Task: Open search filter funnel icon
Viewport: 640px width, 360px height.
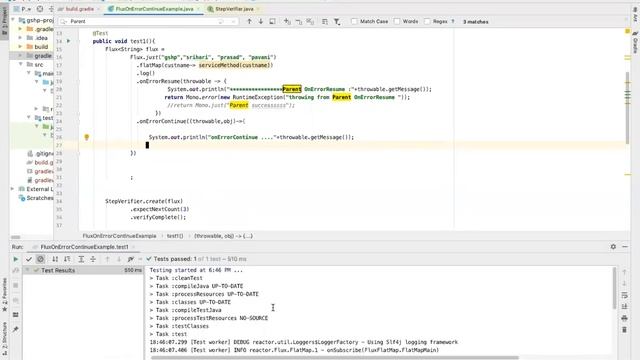Action: point(337,21)
